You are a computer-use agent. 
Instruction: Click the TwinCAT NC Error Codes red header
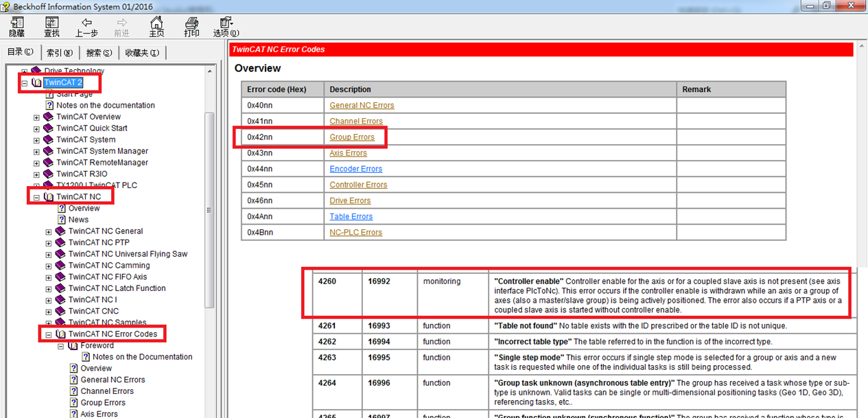[541, 49]
